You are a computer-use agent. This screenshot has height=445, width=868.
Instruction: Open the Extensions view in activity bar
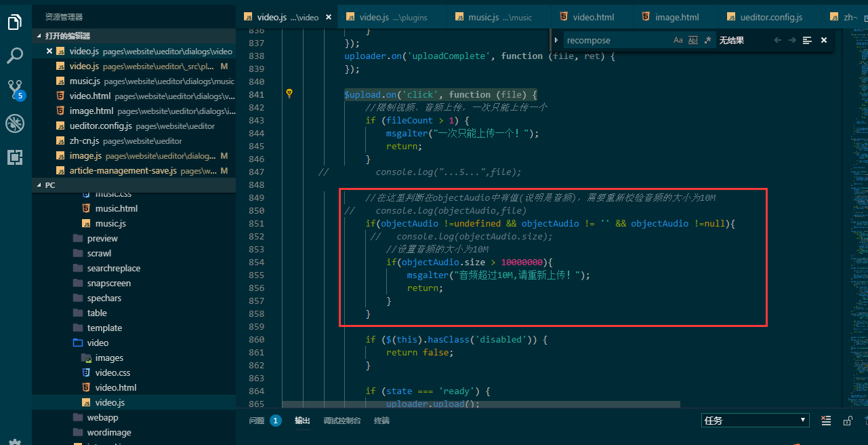[15, 157]
